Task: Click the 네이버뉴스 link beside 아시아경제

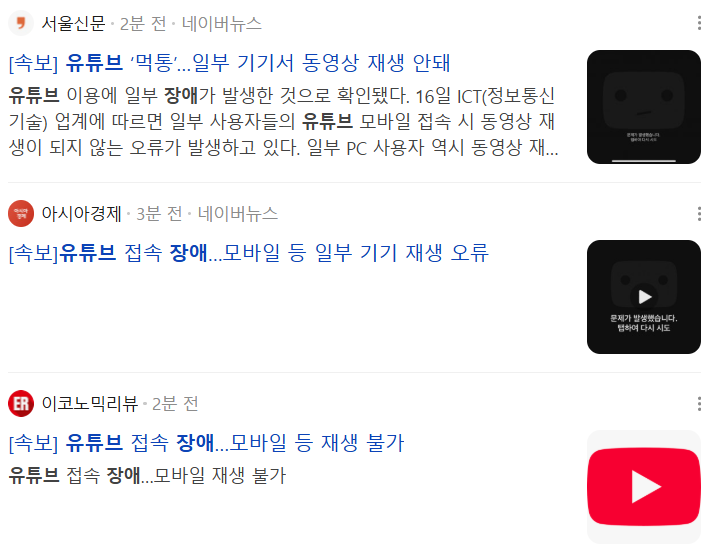Action: coord(238,214)
